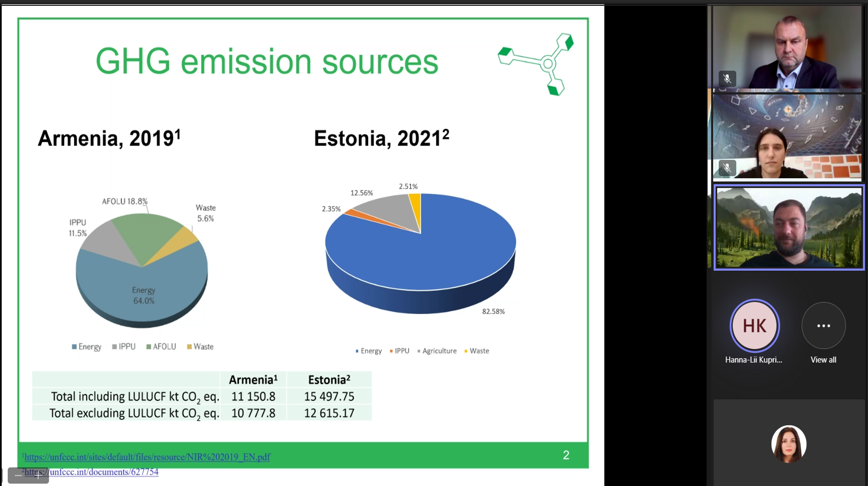Click muted microphone icon on top video tile
This screenshot has width=868, height=486.
tap(727, 79)
